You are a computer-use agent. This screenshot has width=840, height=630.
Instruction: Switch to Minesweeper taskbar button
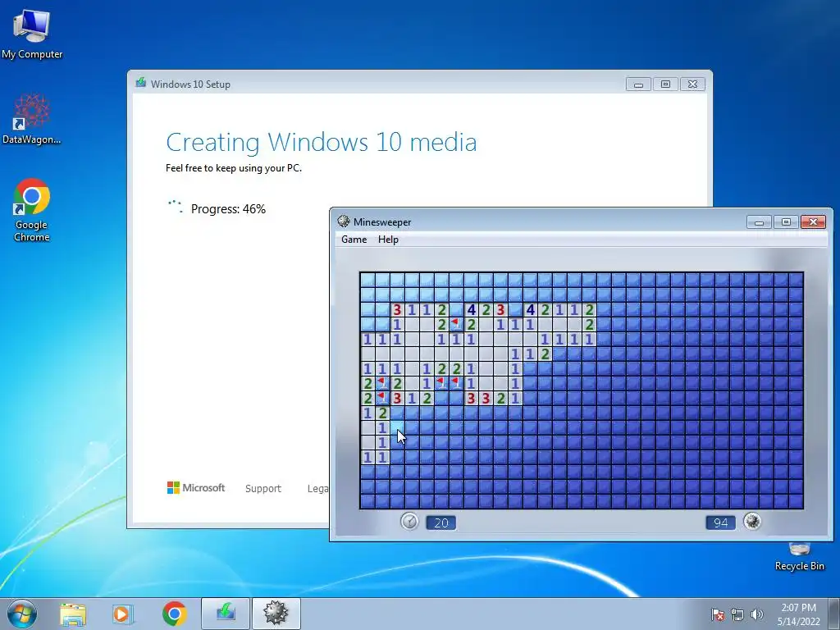tap(276, 614)
